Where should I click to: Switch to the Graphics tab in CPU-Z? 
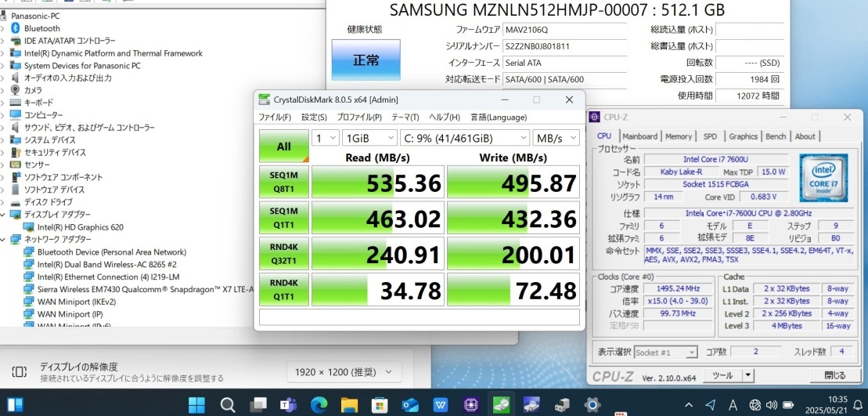click(x=743, y=136)
